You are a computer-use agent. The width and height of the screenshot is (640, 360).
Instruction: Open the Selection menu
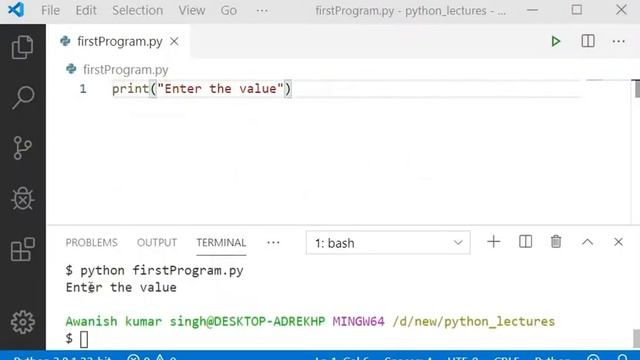(138, 10)
